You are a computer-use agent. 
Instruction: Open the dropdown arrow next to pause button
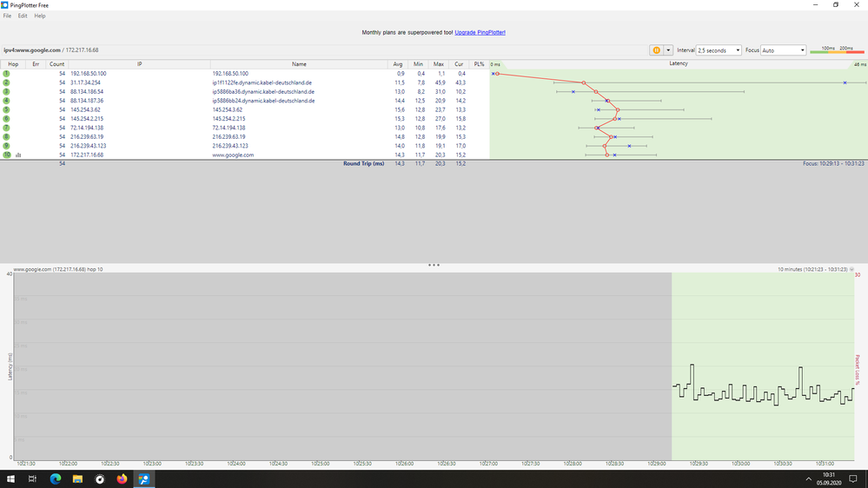(x=668, y=50)
